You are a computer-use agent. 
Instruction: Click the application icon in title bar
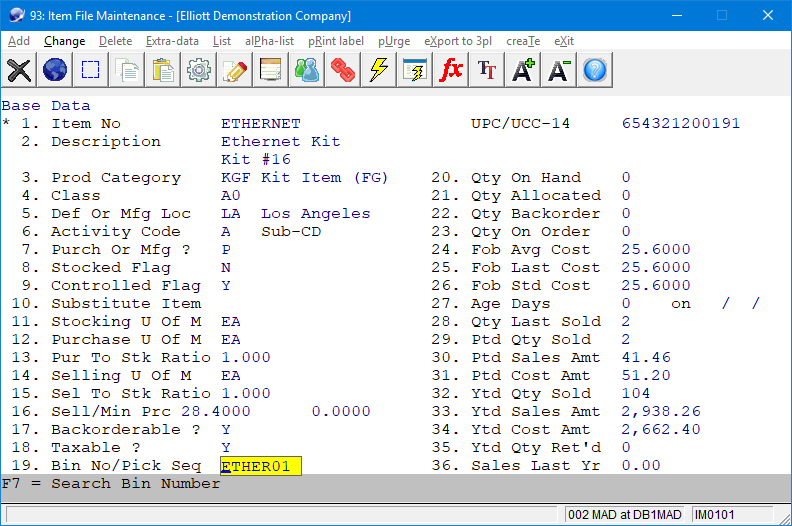click(x=17, y=15)
